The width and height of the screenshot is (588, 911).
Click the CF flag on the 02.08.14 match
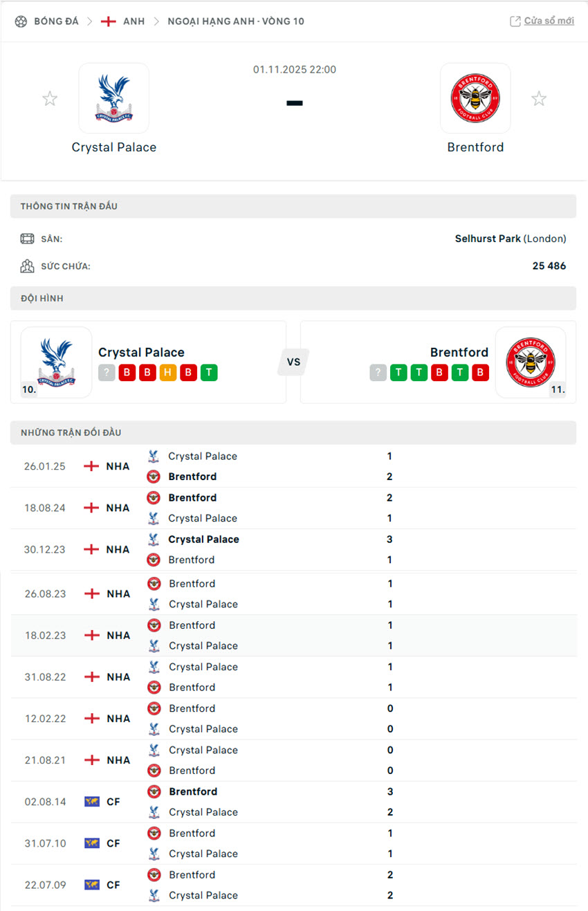pyautogui.click(x=91, y=801)
